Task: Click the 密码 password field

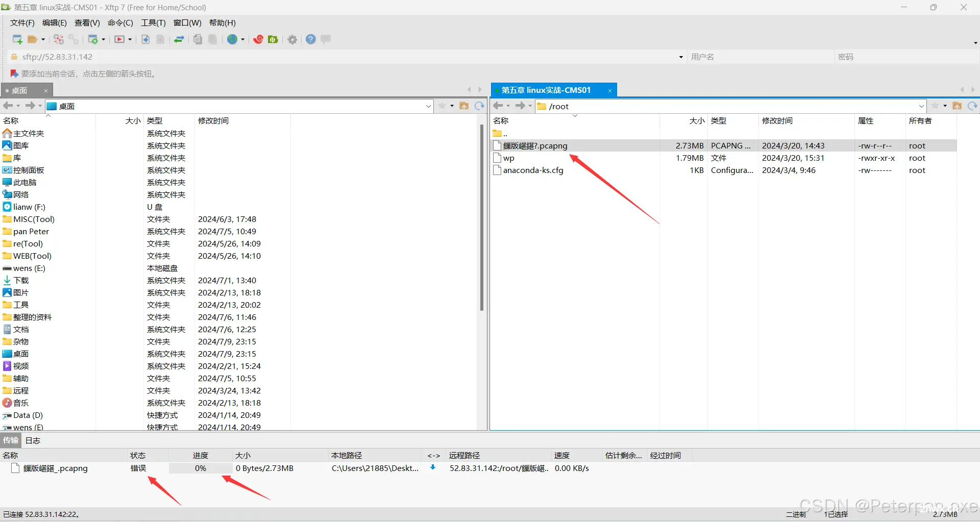Action: pos(906,57)
